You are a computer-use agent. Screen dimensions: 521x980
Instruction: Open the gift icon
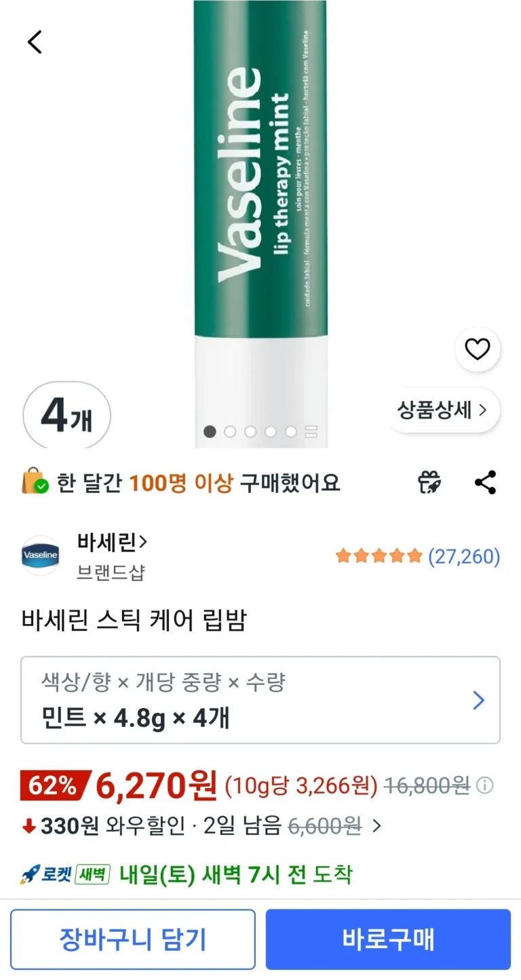tap(429, 482)
